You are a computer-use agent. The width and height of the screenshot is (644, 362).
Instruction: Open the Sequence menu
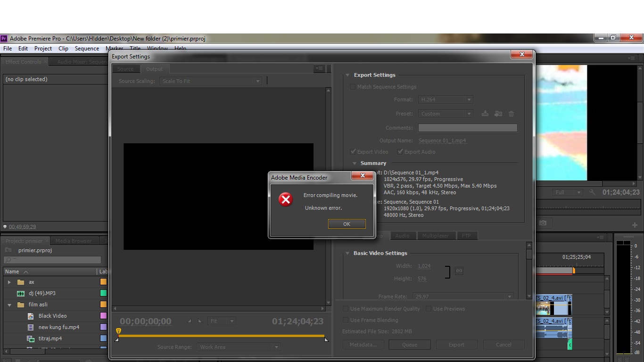(87, 48)
